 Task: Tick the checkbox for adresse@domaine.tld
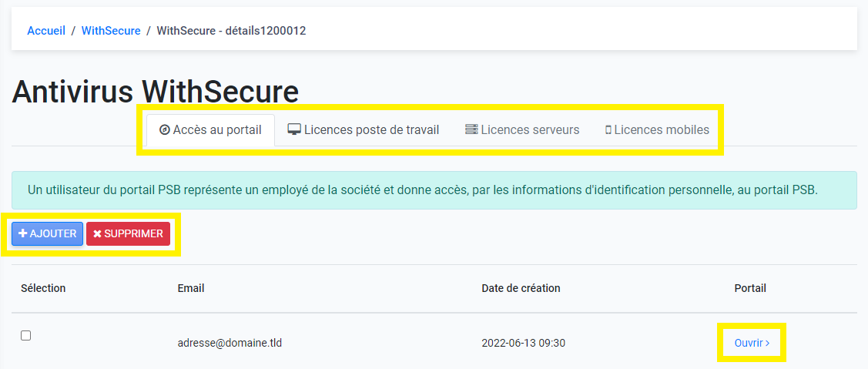[25, 335]
